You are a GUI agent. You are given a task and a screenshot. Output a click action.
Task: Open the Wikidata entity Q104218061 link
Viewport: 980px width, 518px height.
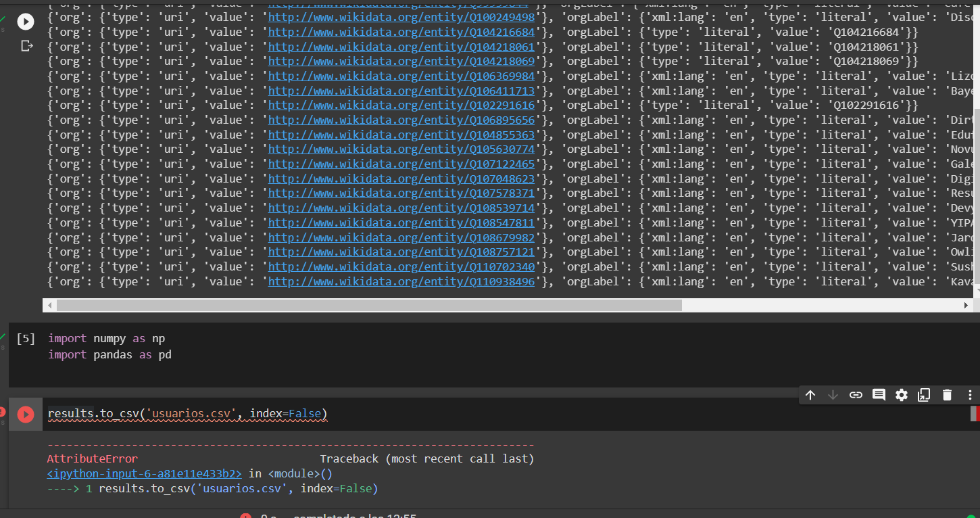(401, 47)
